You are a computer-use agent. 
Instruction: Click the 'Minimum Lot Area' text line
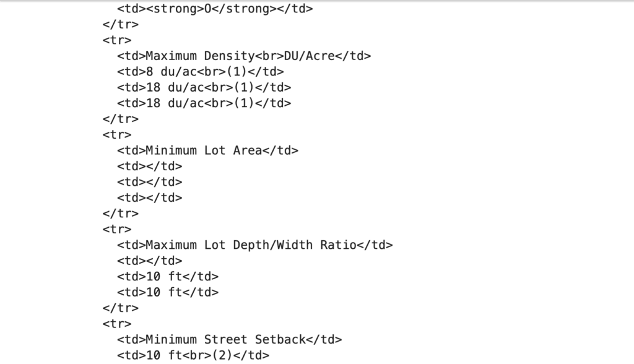208,150
